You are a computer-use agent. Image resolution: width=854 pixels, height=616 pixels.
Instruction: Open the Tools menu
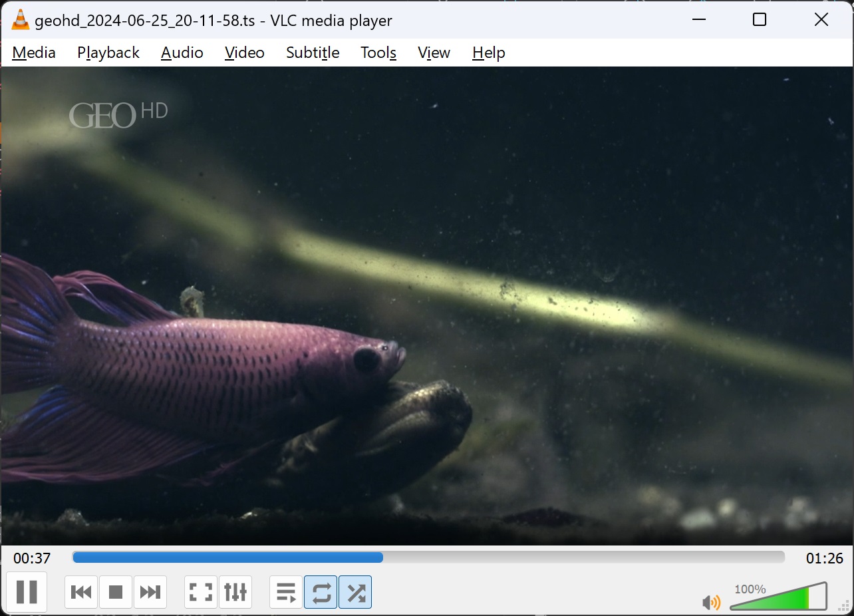tap(378, 53)
